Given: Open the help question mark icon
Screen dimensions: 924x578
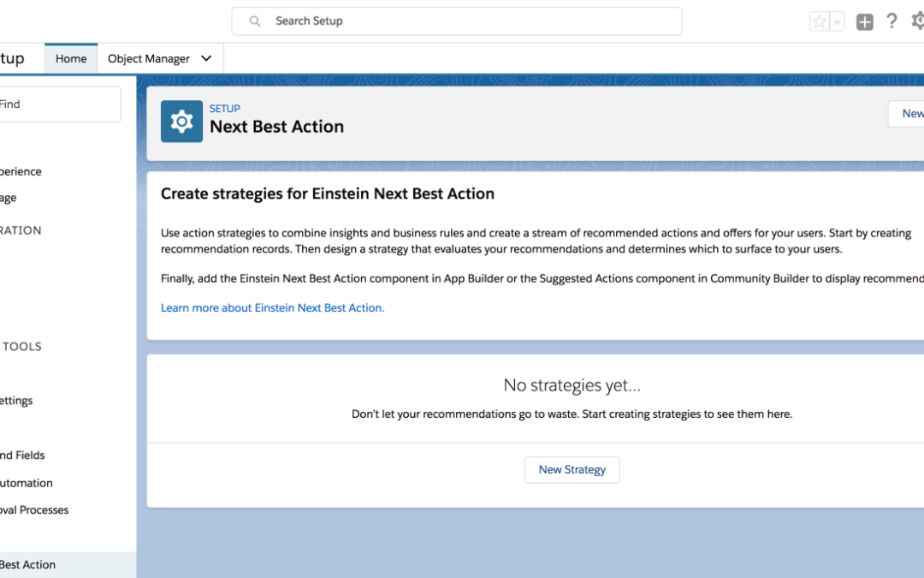Looking at the screenshot, I should pyautogui.click(x=891, y=21).
